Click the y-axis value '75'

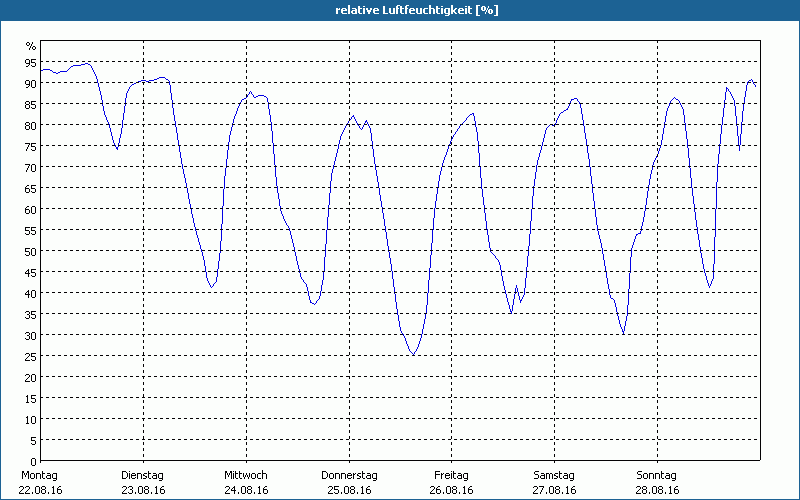tap(31, 146)
